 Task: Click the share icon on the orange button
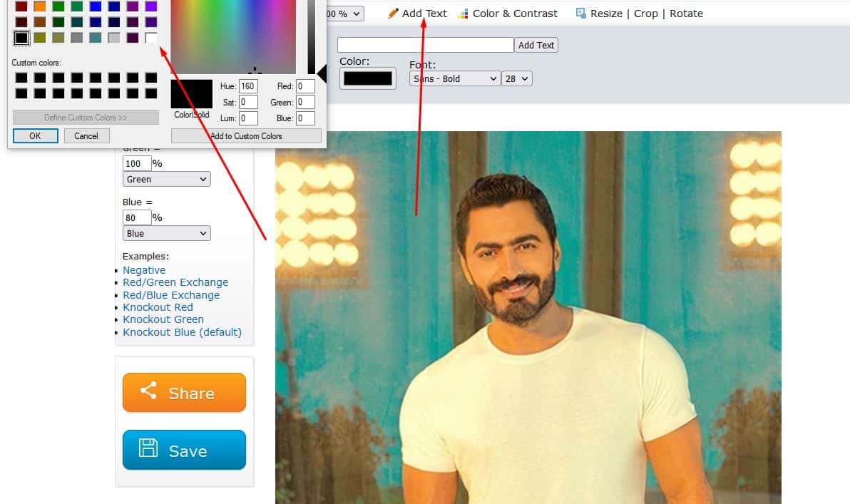(x=148, y=391)
